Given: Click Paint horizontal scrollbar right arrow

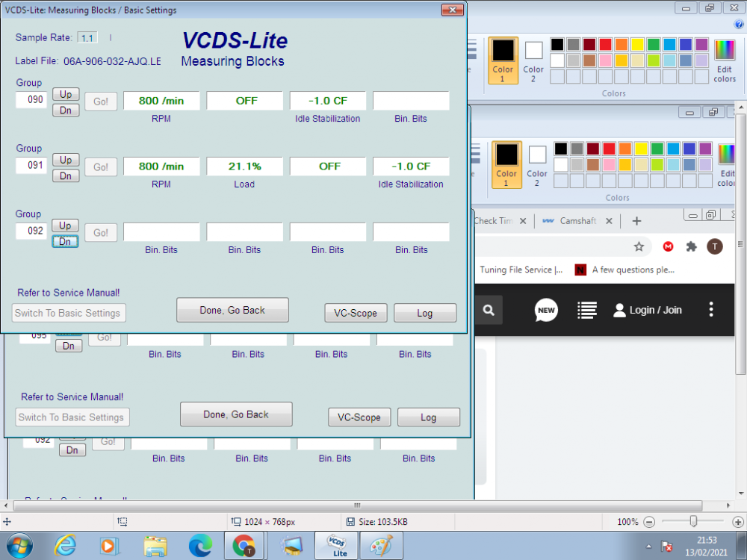Looking at the screenshot, I should click(x=728, y=505).
